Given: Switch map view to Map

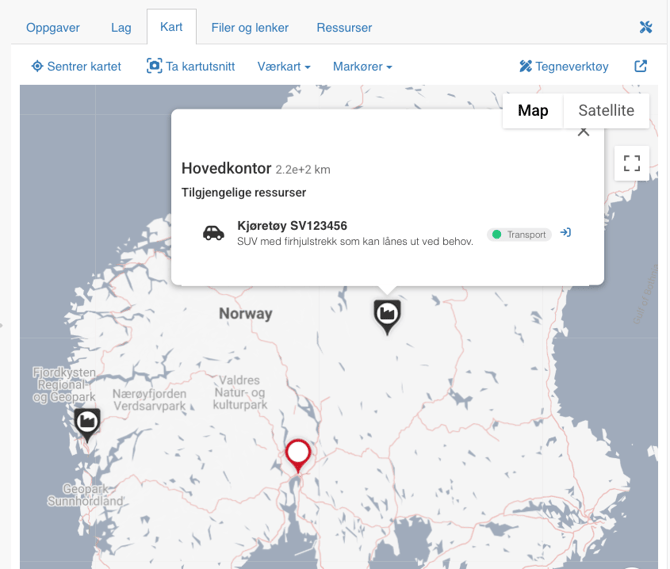Looking at the screenshot, I should click(533, 111).
